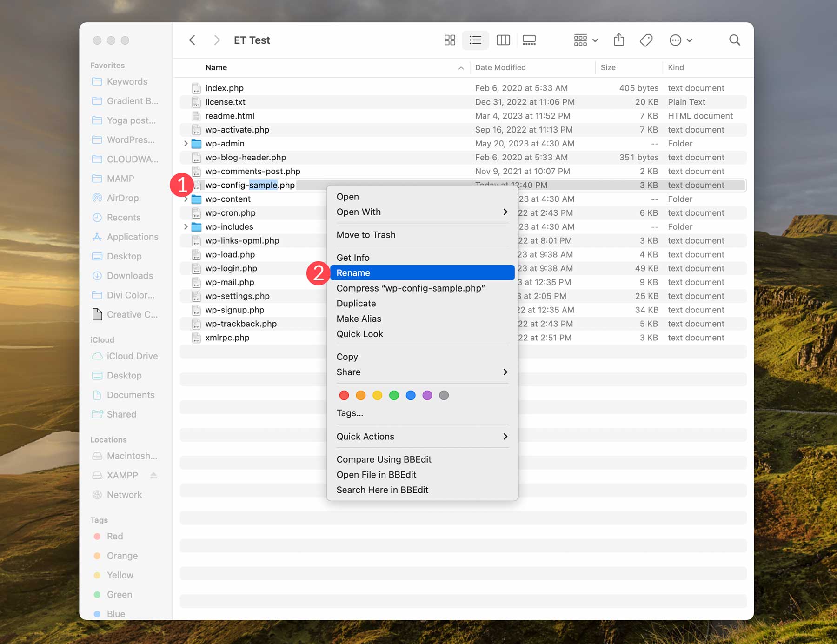
Task: Switch to icon grid view
Action: pos(449,40)
